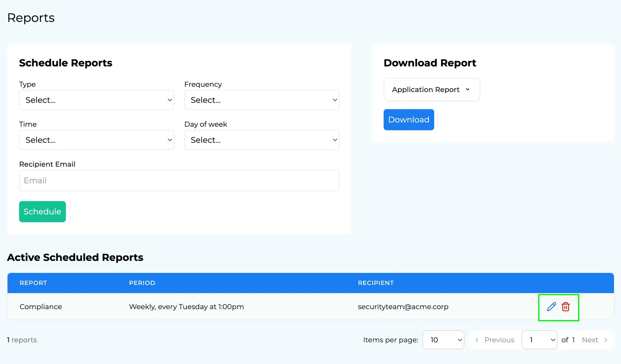Go to Next page

(595, 340)
